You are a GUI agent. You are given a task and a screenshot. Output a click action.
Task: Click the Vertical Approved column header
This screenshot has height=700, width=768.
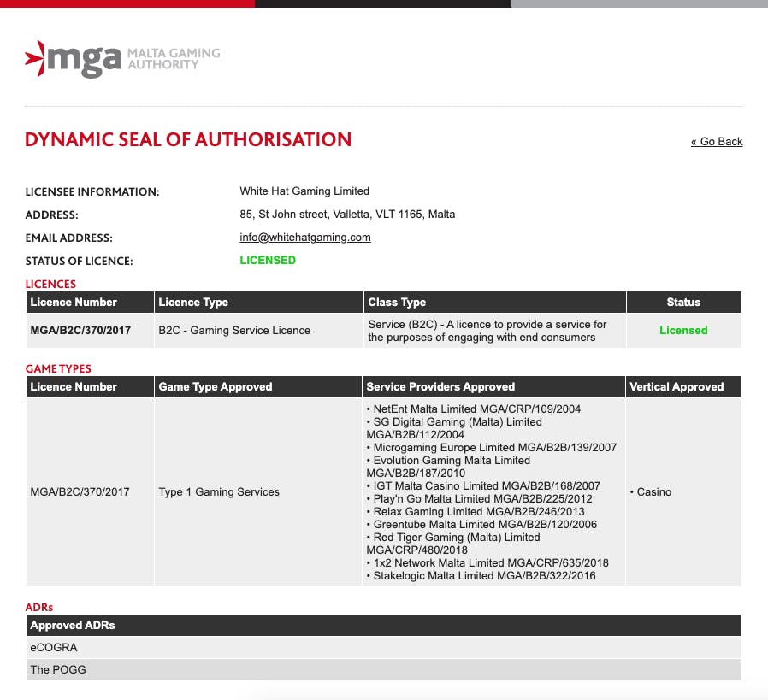click(x=683, y=386)
